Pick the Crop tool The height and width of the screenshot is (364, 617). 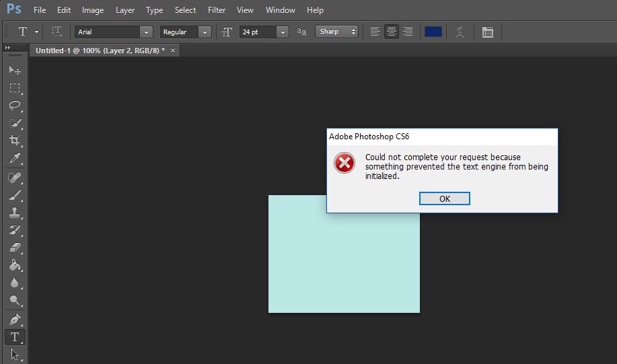(14, 141)
